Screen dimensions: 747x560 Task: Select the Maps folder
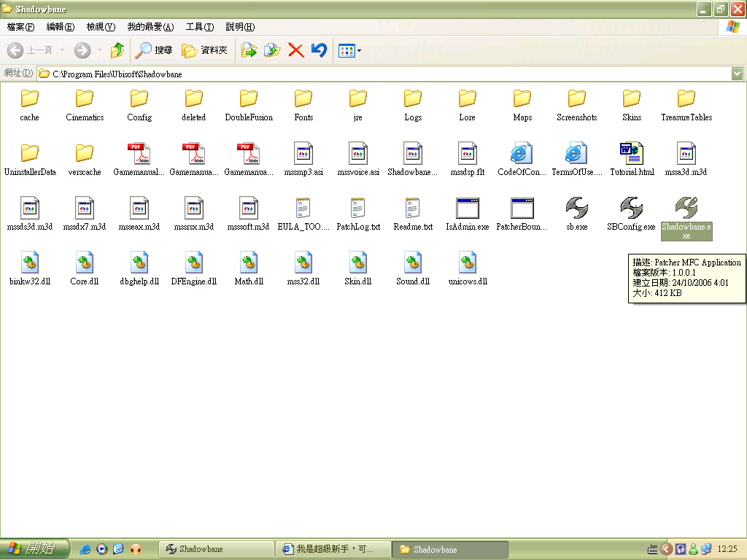pos(522,105)
